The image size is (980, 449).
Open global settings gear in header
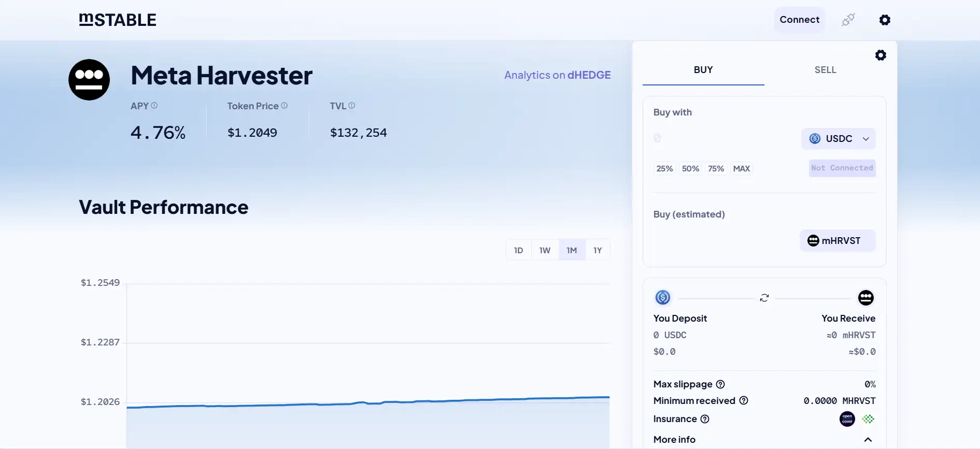[885, 20]
